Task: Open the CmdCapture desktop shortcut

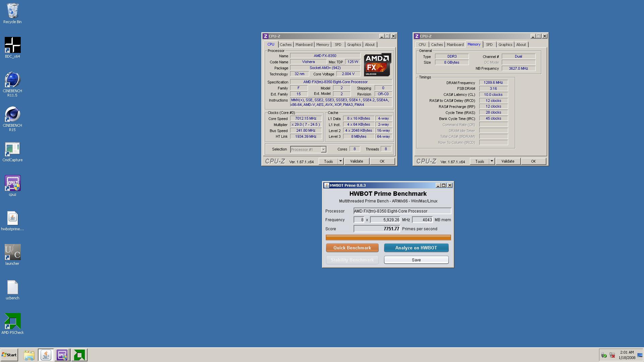Action: click(12, 152)
